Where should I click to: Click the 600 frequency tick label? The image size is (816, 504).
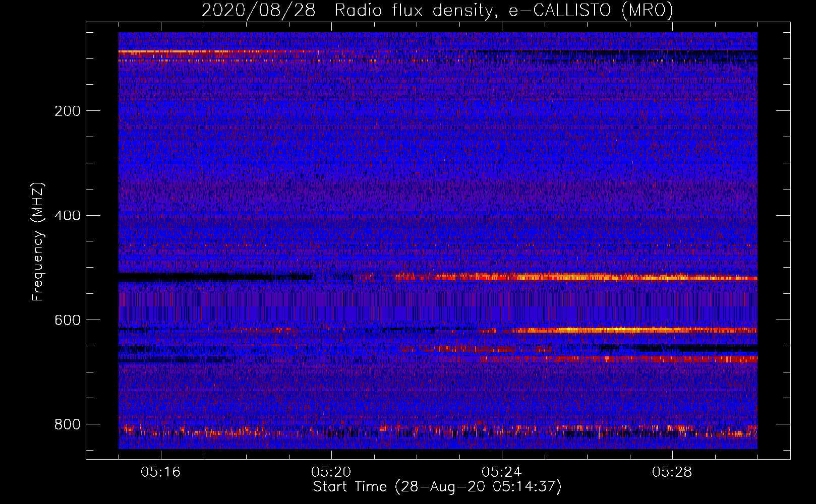coord(68,321)
